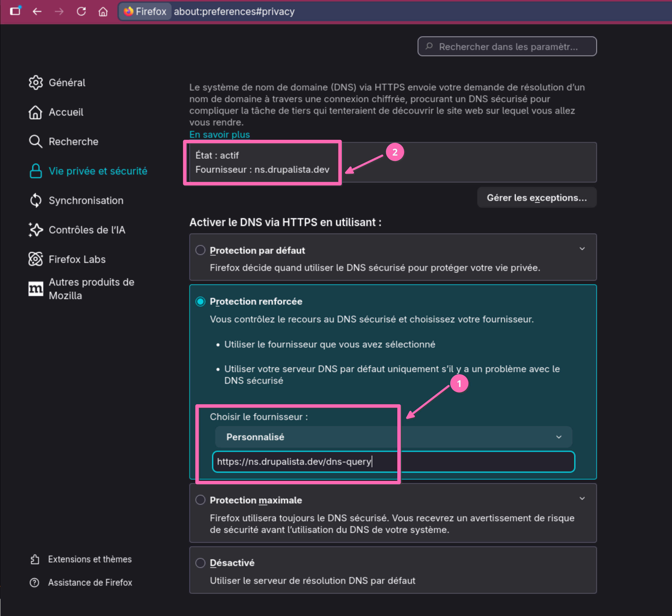The height and width of the screenshot is (616, 672).
Task: Click the browser reload icon
Action: [81, 12]
